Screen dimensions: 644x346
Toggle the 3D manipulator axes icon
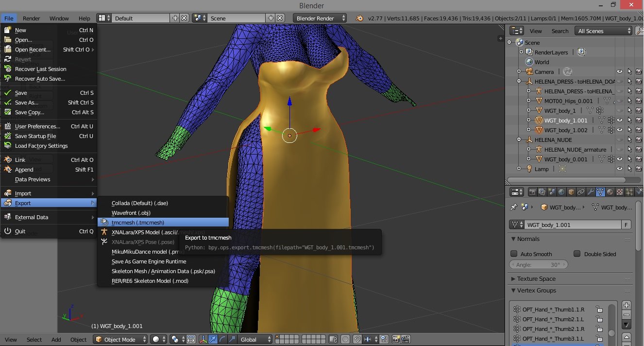pos(203,339)
